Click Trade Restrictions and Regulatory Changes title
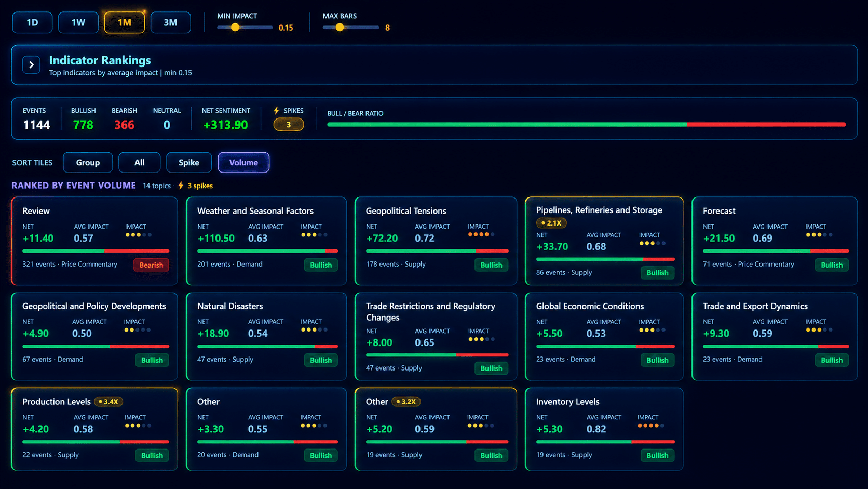This screenshot has width=868, height=489. (x=430, y=312)
